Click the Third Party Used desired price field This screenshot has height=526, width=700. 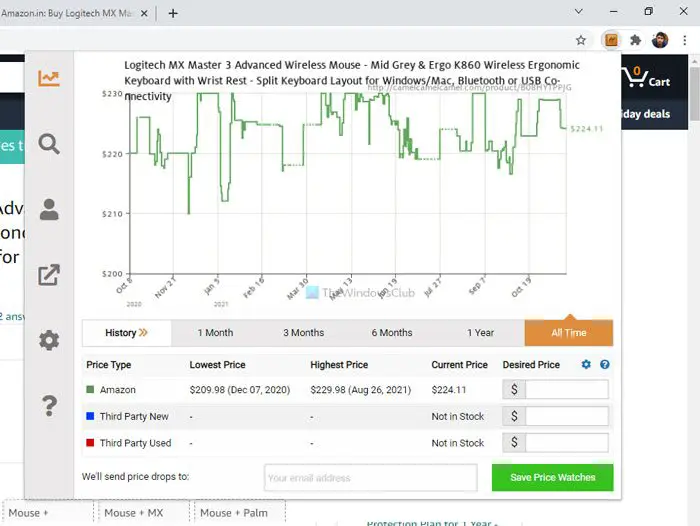(x=567, y=443)
